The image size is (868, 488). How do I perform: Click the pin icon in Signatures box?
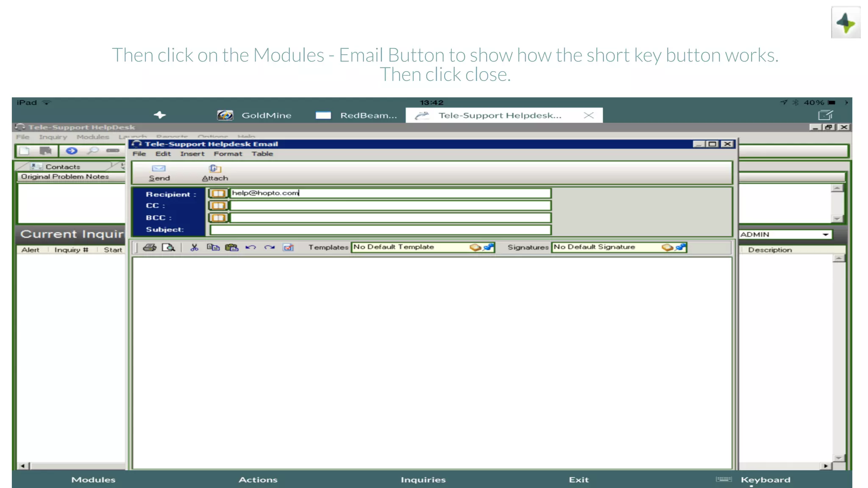681,247
